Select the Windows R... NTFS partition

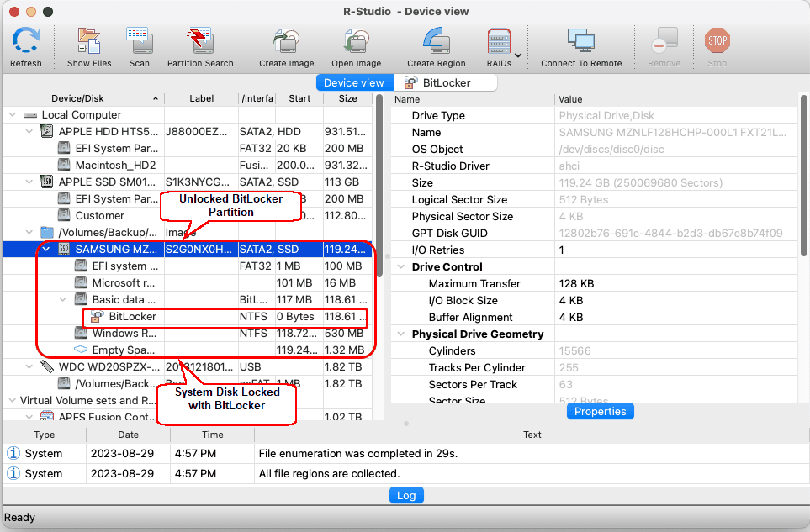188,334
